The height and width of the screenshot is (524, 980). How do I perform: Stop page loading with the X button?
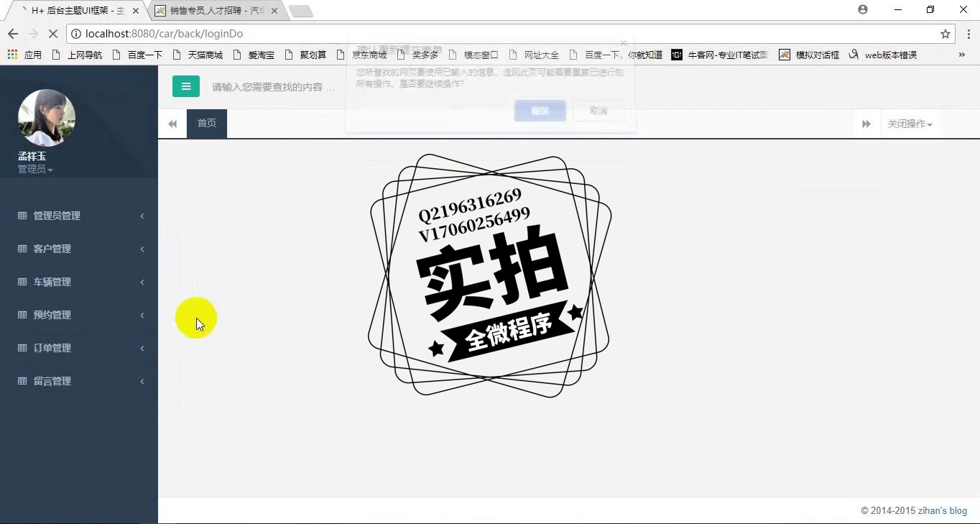[55, 34]
